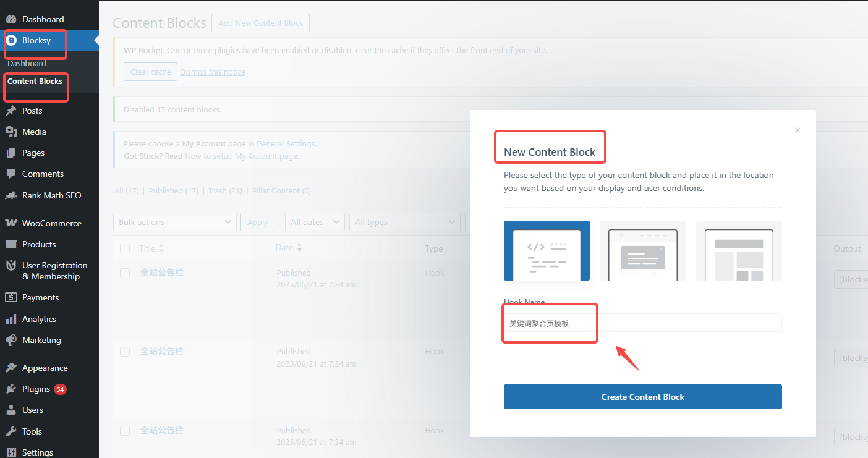The width and height of the screenshot is (868, 458).
Task: Close the New Content Block dialog
Action: click(798, 130)
